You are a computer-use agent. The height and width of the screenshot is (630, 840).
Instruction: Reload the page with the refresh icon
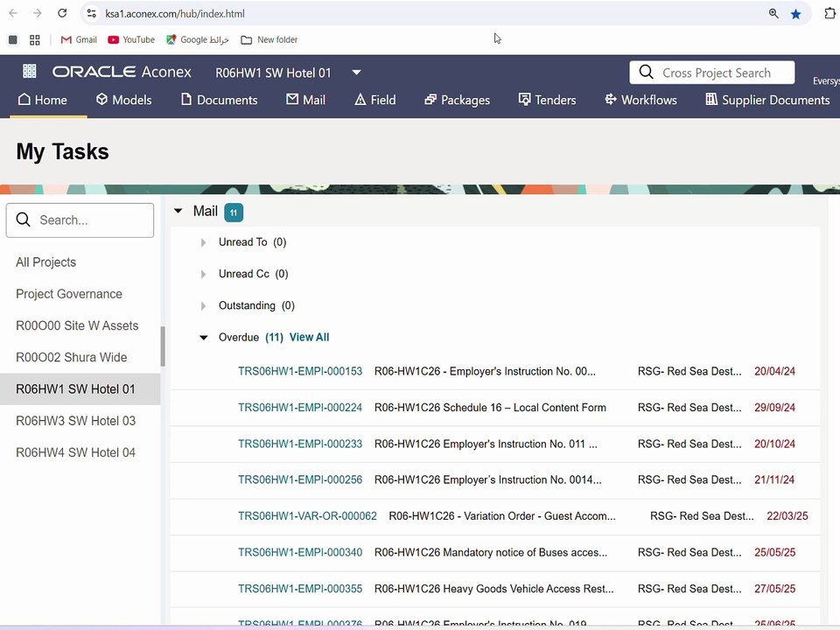(x=62, y=13)
